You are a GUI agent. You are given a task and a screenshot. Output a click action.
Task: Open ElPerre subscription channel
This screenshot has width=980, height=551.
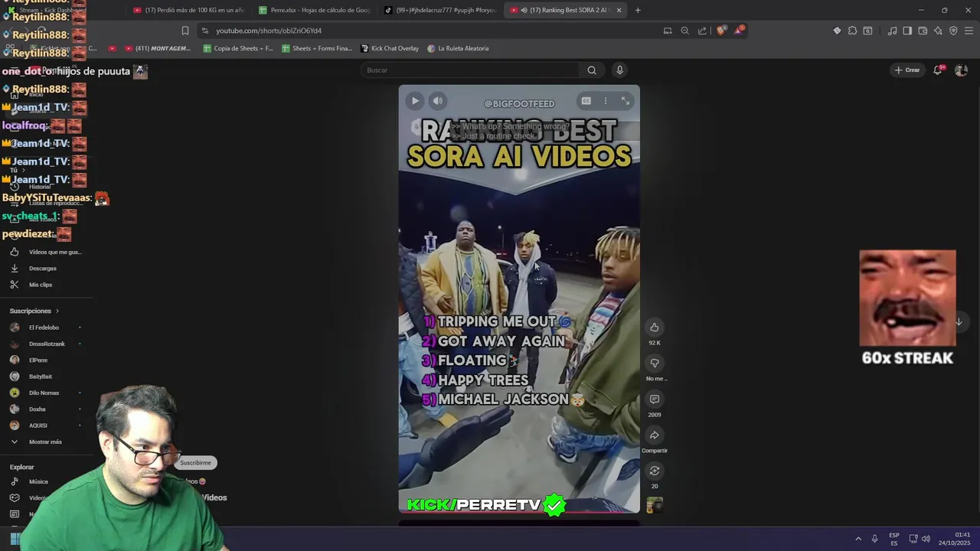tap(46, 360)
